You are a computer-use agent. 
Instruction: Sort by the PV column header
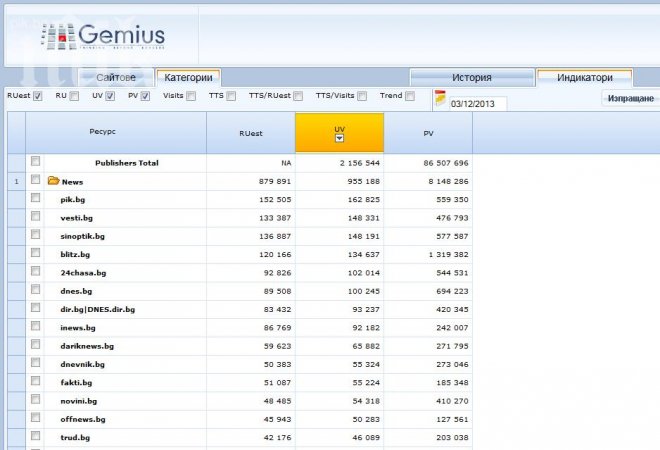tap(428, 132)
